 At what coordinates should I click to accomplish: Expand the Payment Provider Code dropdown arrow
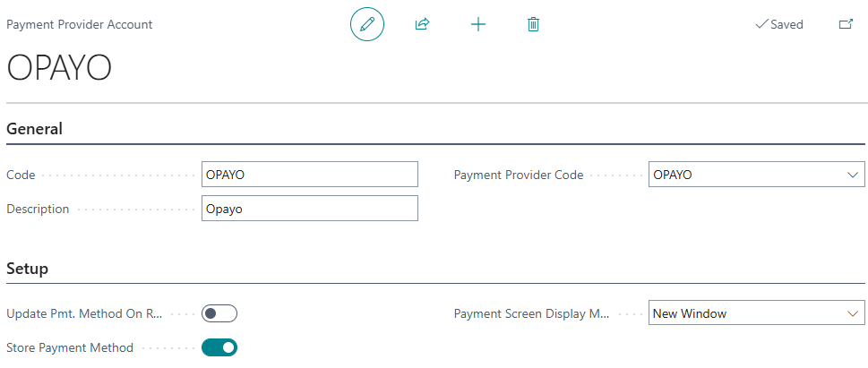854,175
